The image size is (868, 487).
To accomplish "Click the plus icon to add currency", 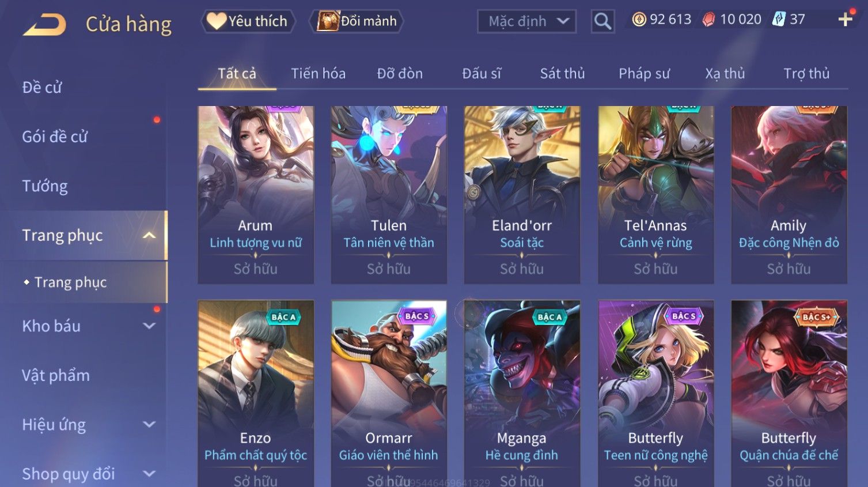I will [x=846, y=20].
